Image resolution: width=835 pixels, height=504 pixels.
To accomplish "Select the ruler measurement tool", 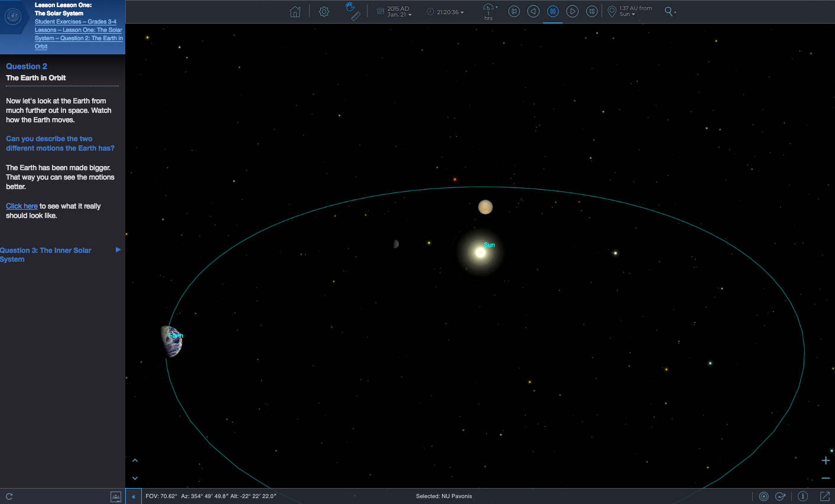I will coord(356,17).
